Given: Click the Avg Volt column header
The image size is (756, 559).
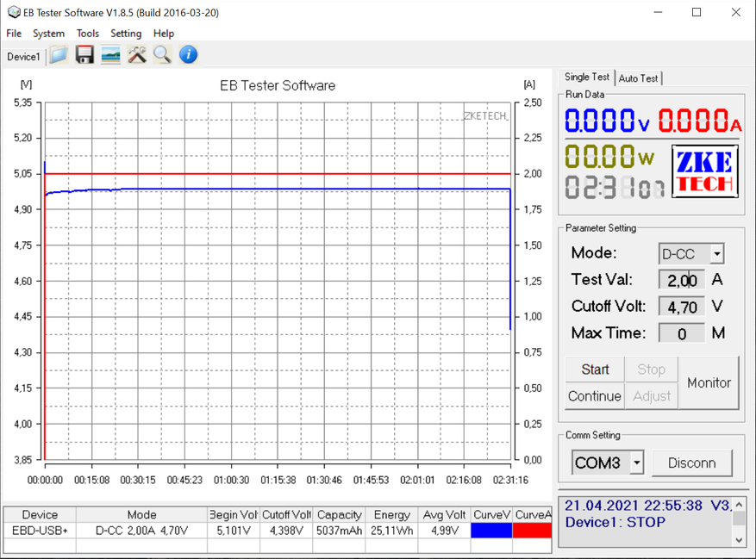Looking at the screenshot, I should tap(444, 515).
